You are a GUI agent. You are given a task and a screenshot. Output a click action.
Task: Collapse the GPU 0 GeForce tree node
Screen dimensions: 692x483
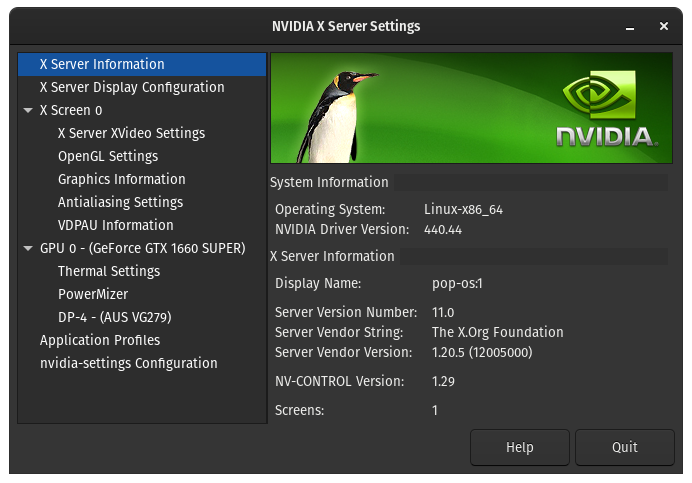click(x=28, y=249)
